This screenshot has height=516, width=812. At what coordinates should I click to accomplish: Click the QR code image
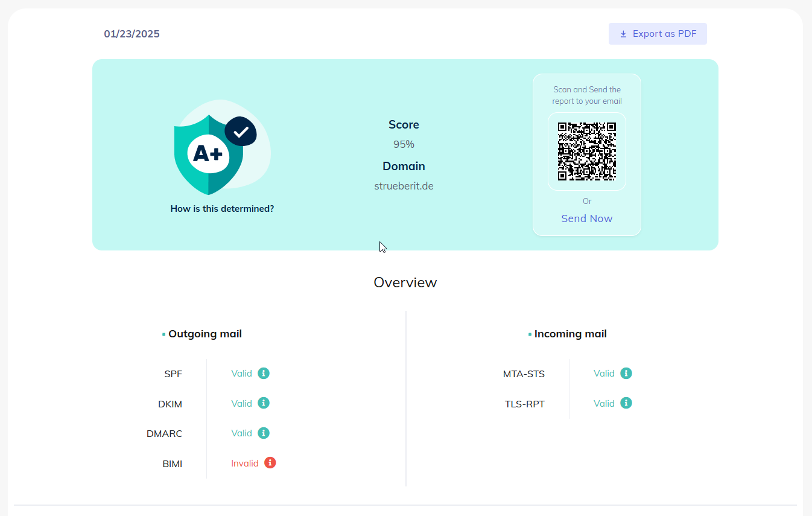coord(586,151)
